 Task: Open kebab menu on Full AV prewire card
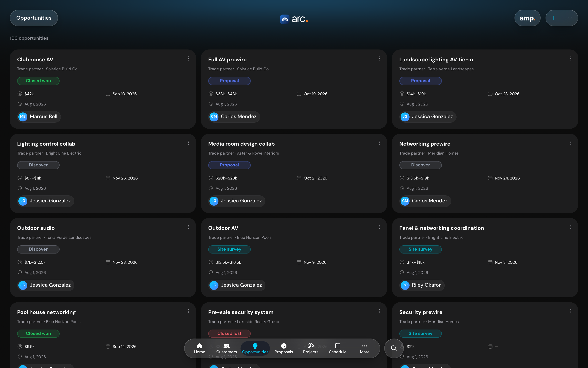point(380,59)
